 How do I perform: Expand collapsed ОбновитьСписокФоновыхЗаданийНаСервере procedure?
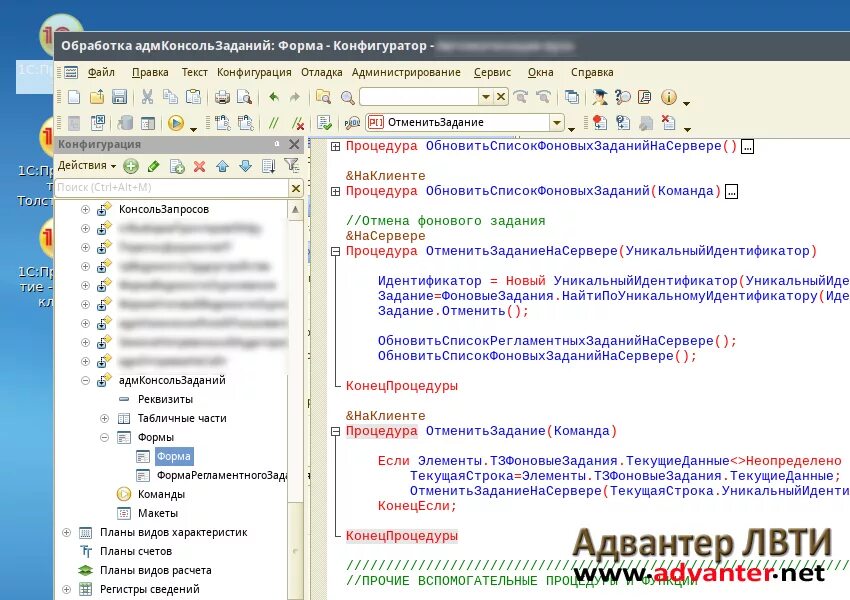pyautogui.click(x=336, y=146)
